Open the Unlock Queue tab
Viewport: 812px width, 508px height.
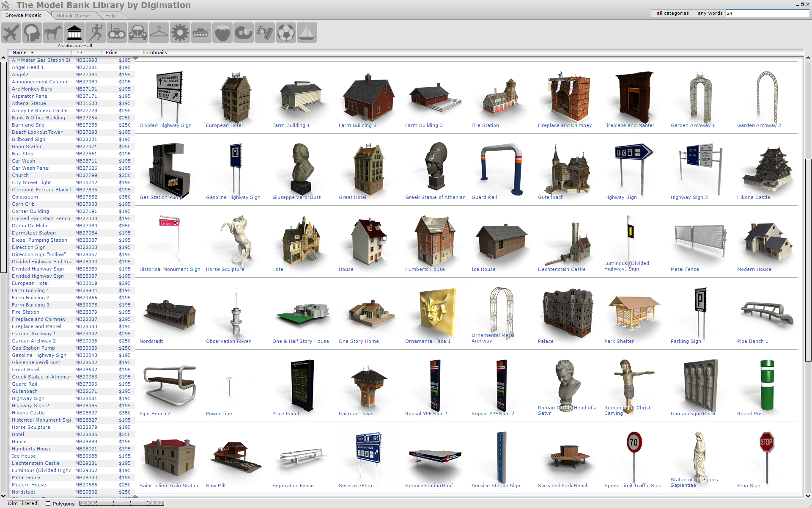[73, 16]
